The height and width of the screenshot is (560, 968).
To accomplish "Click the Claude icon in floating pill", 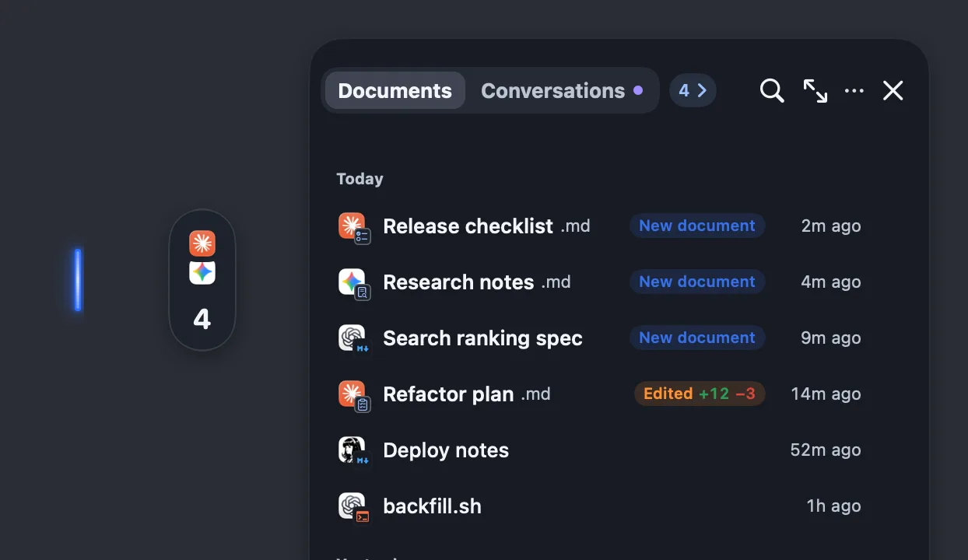I will [202, 243].
